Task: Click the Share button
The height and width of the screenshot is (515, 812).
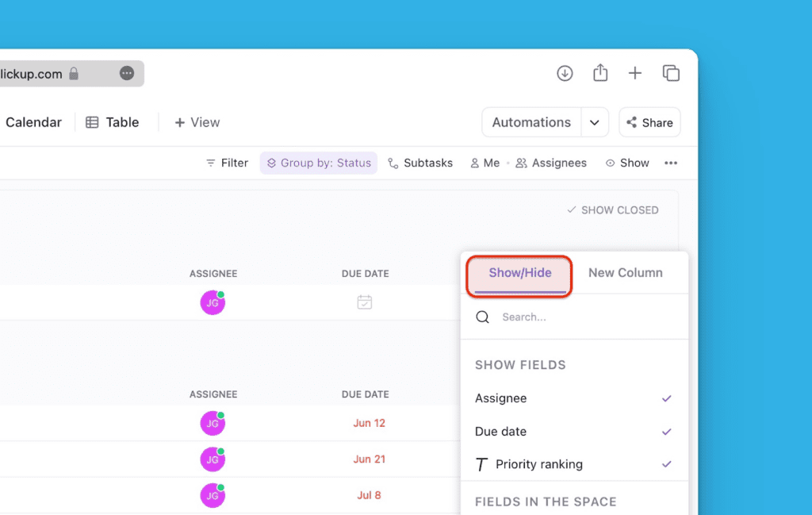Action: 649,122
